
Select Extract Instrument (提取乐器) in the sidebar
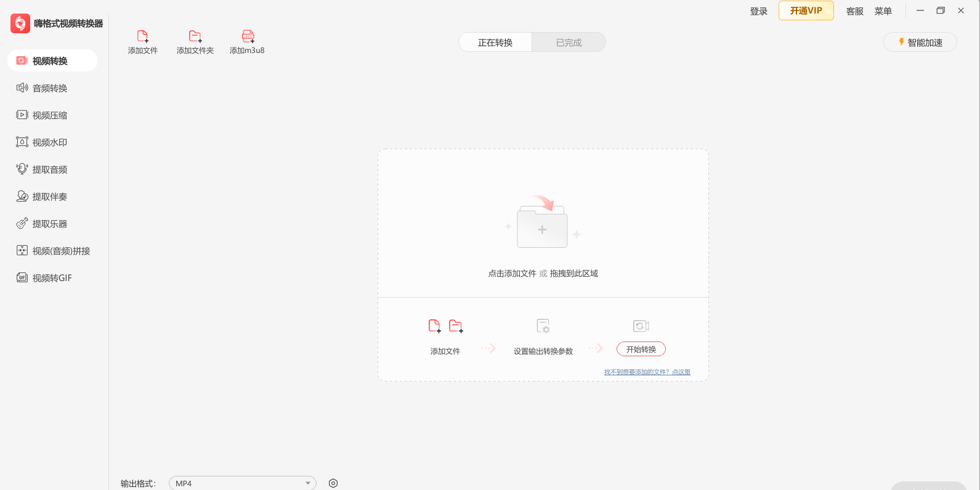(50, 224)
